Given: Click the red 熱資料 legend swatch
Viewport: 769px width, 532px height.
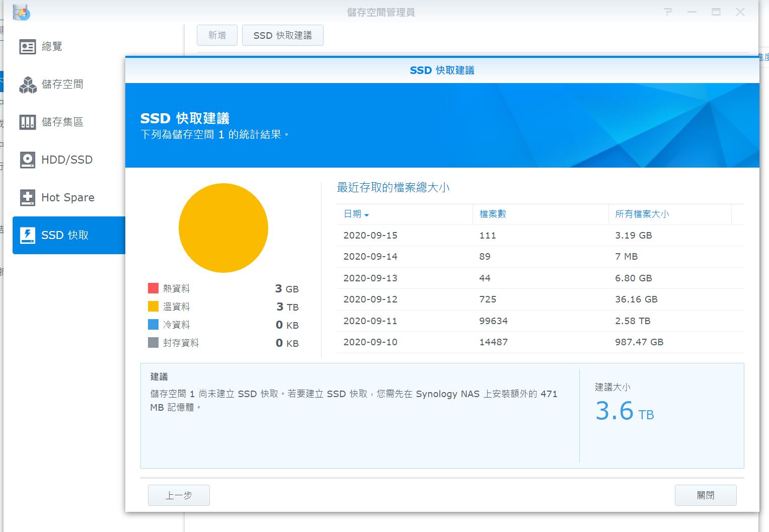Looking at the screenshot, I should click(x=153, y=288).
